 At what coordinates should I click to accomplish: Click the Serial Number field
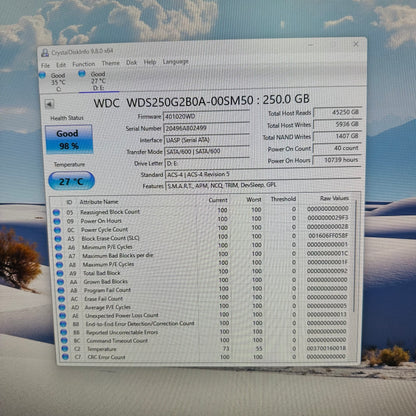pyautogui.click(x=206, y=128)
